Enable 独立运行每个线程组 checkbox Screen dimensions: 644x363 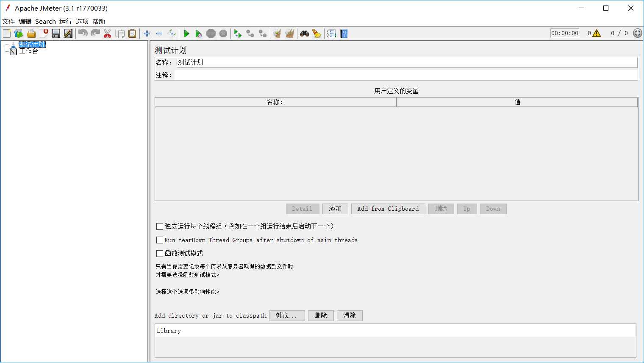coord(160,226)
